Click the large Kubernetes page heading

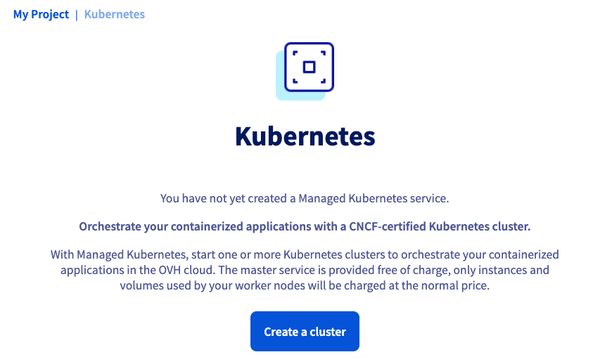(x=305, y=136)
